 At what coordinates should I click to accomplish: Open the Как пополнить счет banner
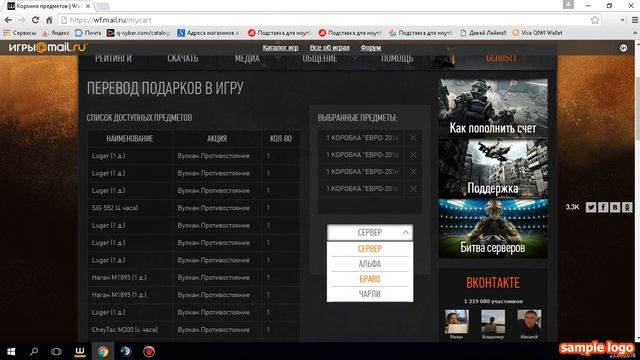[x=493, y=108]
